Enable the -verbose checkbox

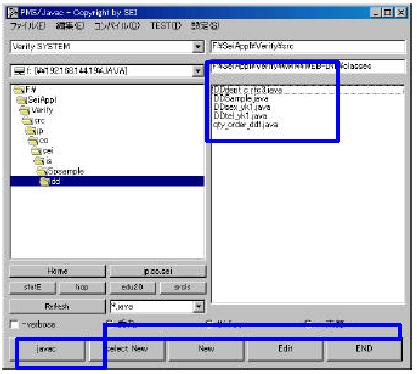[x=15, y=324]
